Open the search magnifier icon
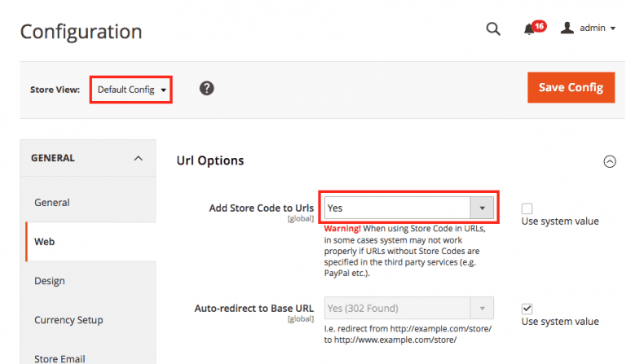Viewport: 626px width, 364px height. tap(492, 29)
